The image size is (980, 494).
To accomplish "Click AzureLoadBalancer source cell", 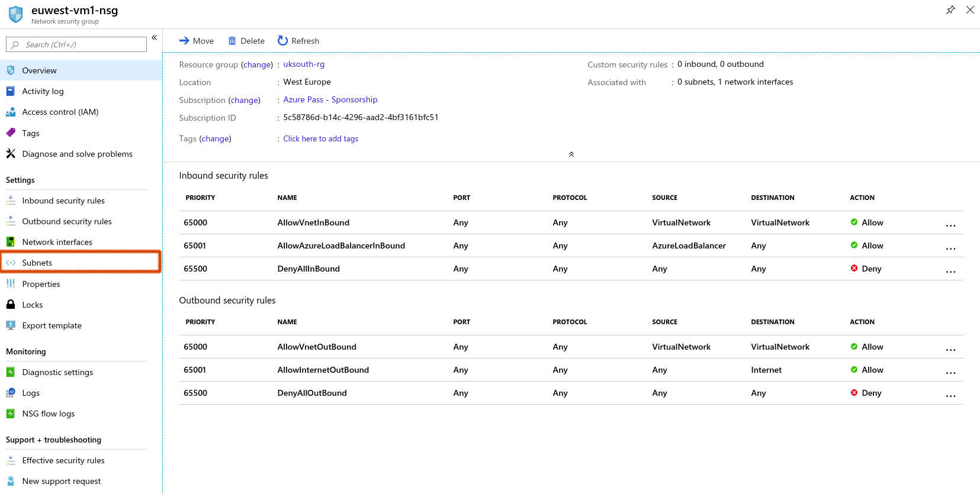I will point(689,246).
